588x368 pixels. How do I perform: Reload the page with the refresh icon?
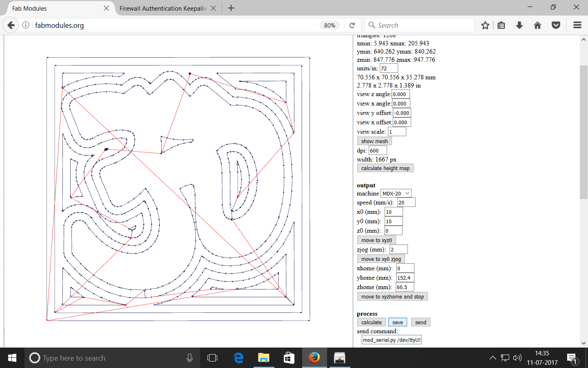click(x=352, y=25)
